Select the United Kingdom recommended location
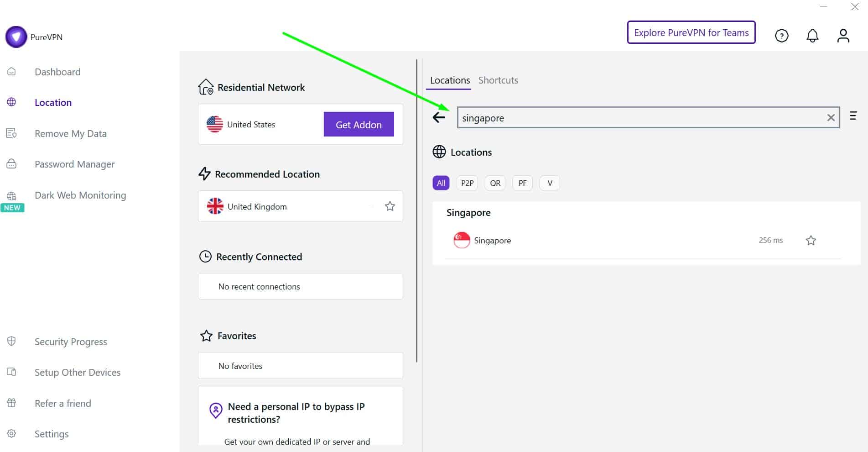The image size is (868, 452). tap(300, 206)
